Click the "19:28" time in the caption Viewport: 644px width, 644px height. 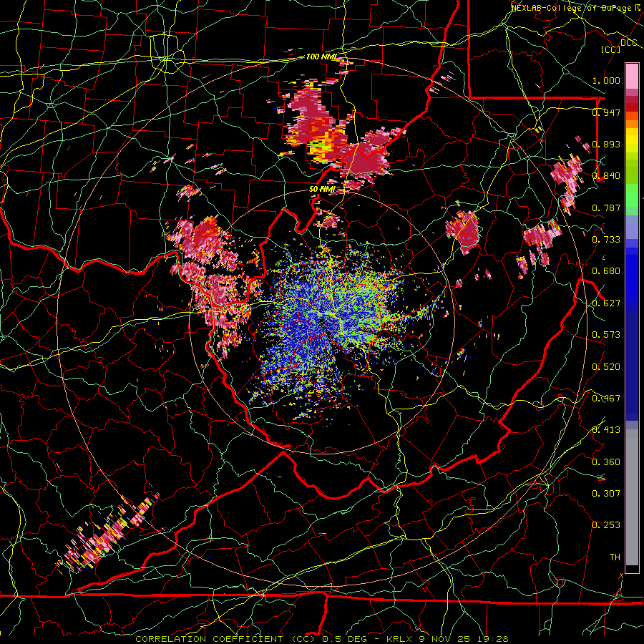coord(493,639)
